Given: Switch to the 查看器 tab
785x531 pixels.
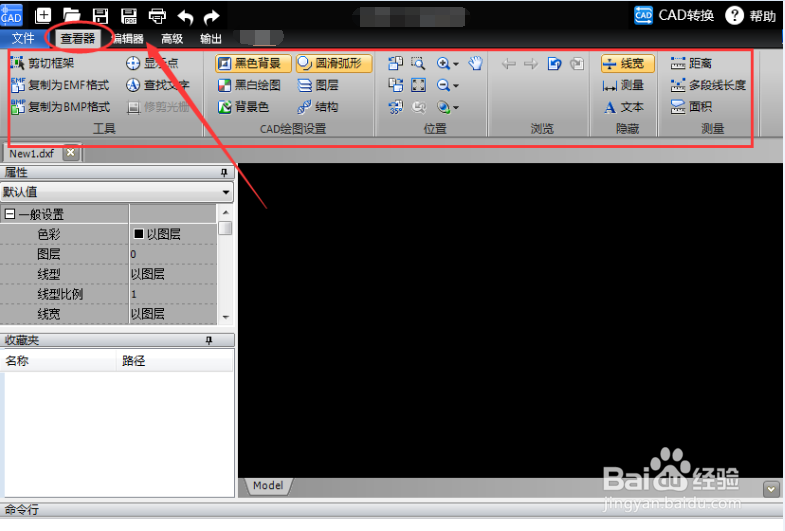Looking at the screenshot, I should pos(78,39).
